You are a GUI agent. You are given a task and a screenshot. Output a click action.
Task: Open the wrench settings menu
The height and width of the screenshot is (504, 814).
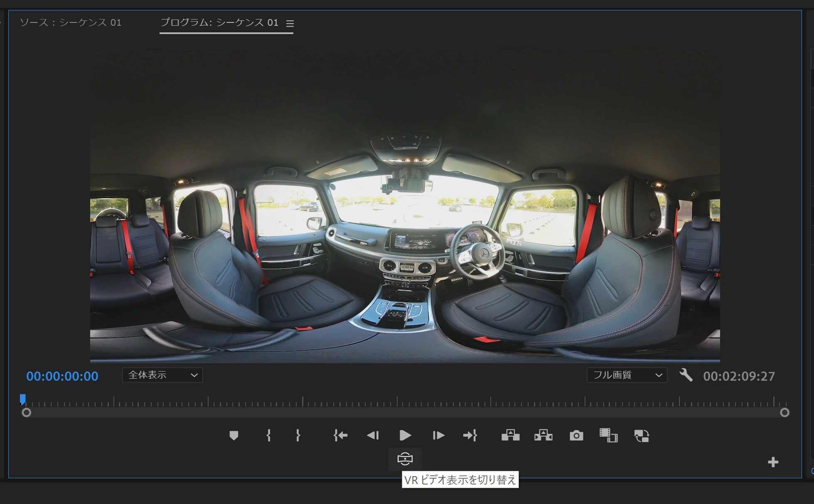coord(686,375)
